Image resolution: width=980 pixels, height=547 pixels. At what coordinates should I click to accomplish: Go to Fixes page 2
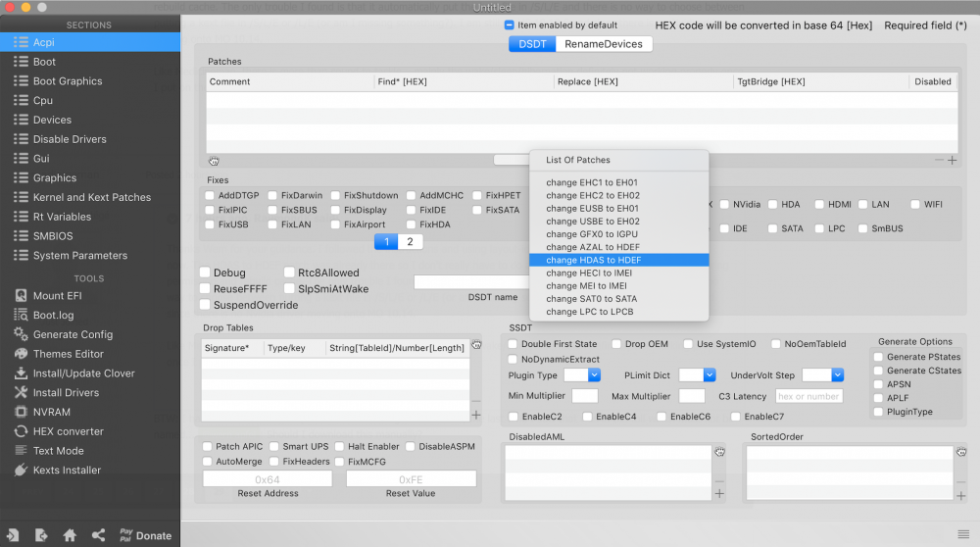(410, 242)
